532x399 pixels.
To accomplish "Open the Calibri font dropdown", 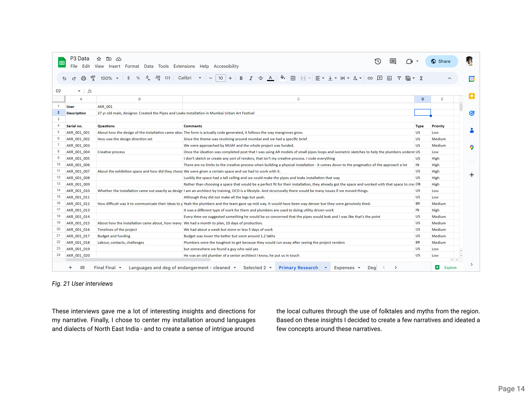I will pyautogui.click(x=189, y=78).
